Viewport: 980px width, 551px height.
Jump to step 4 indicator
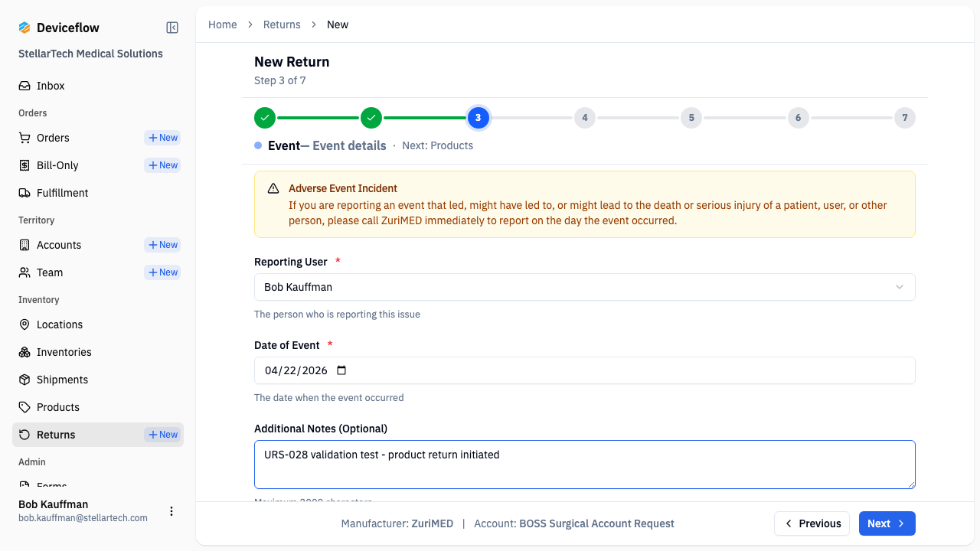(x=585, y=118)
